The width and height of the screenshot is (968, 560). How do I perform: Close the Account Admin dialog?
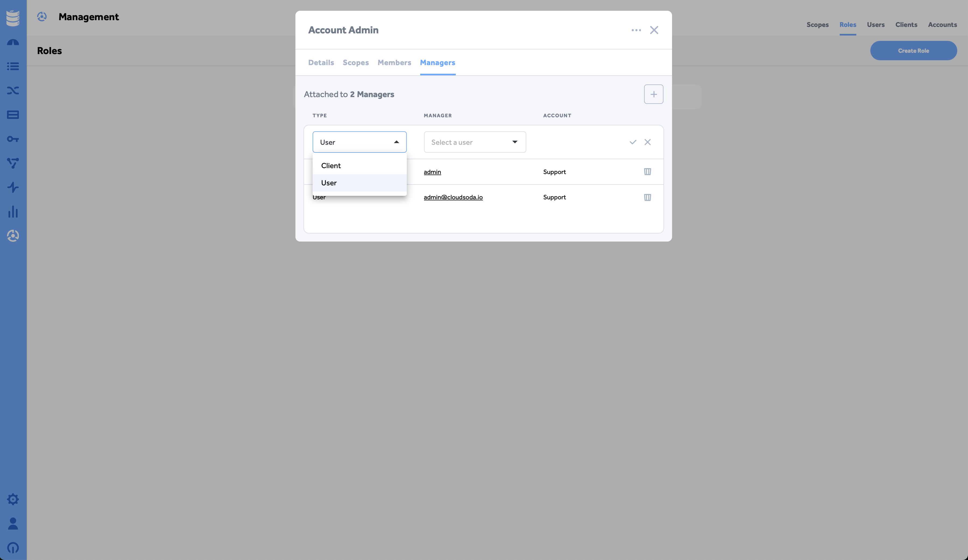point(654,30)
